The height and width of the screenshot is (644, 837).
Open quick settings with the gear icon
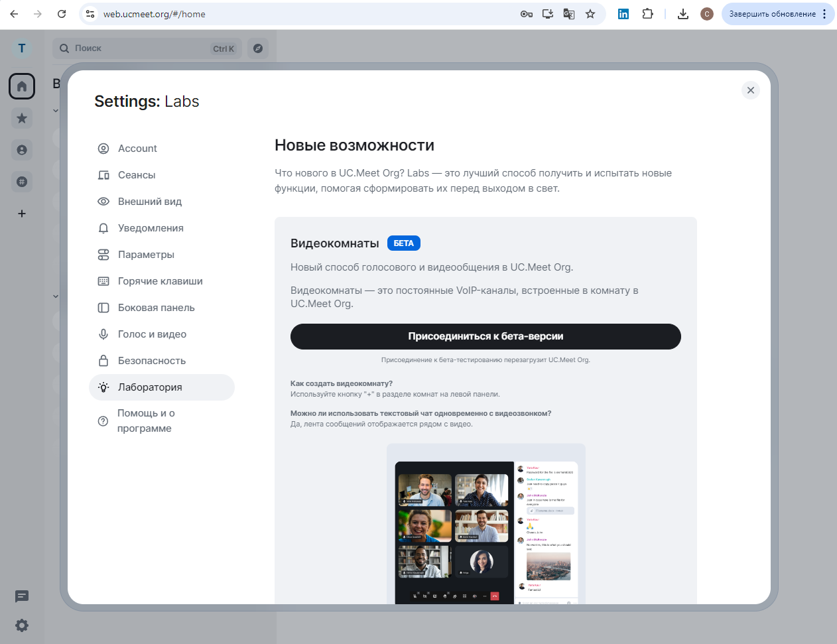pos(21,625)
